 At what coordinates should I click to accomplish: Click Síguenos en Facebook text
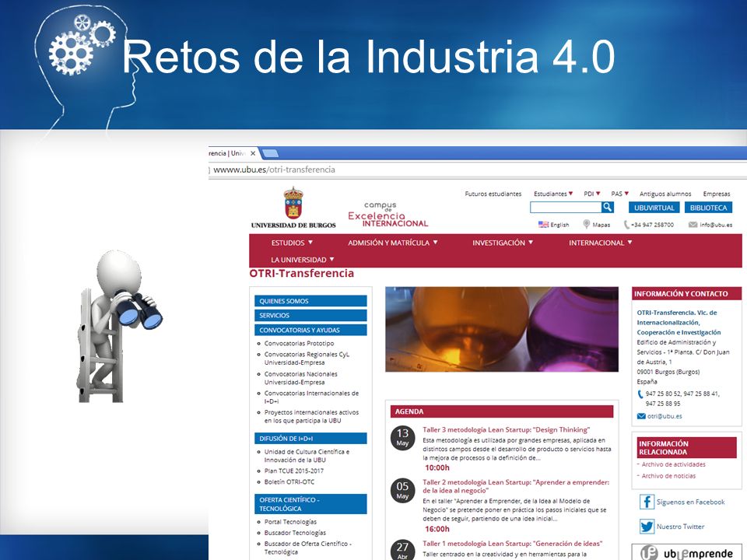point(690,502)
